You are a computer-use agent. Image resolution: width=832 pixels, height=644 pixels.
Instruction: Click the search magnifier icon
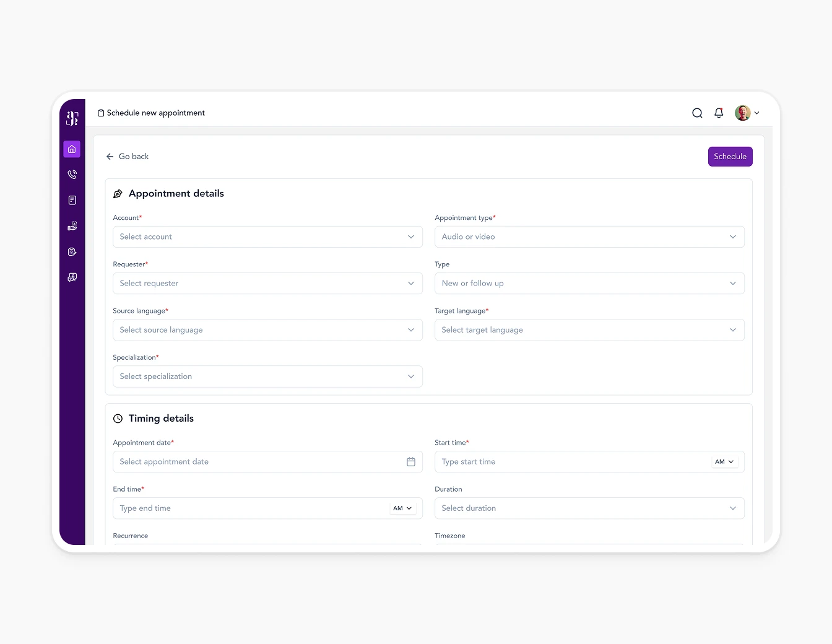697,113
